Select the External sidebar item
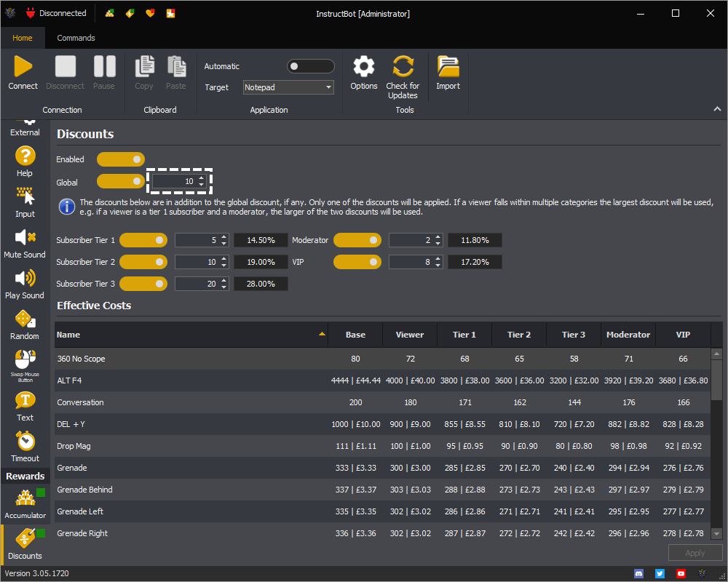The image size is (728, 582). 25,127
